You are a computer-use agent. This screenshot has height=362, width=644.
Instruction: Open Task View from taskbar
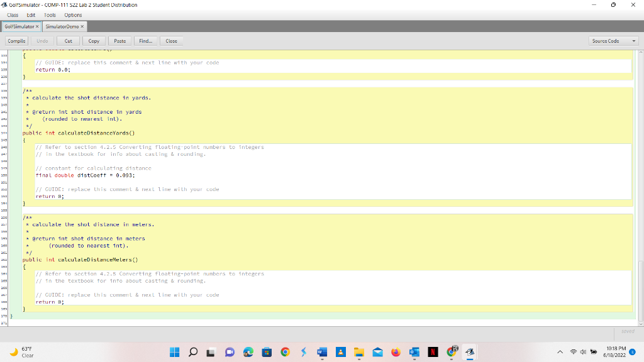[211, 352]
